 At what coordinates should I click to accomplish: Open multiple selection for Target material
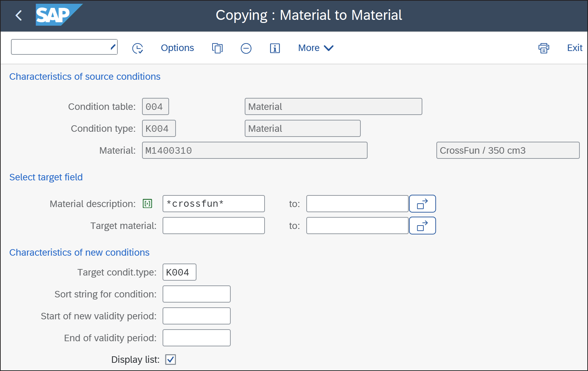pos(422,226)
